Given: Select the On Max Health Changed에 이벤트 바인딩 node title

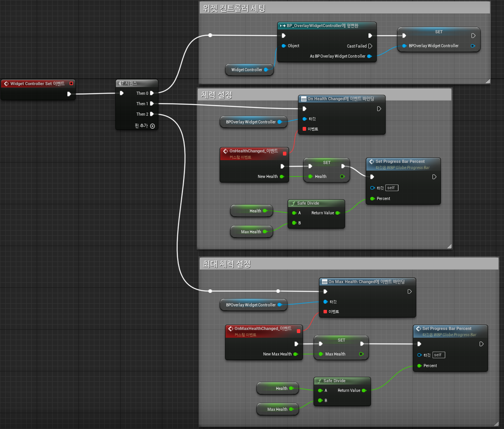Looking at the screenshot, I should [366, 282].
